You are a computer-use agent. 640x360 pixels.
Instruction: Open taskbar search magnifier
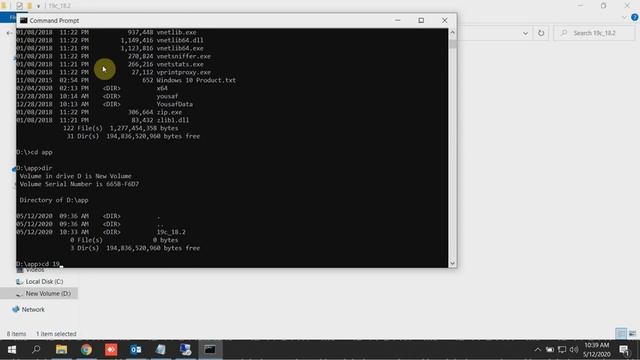tap(36, 349)
